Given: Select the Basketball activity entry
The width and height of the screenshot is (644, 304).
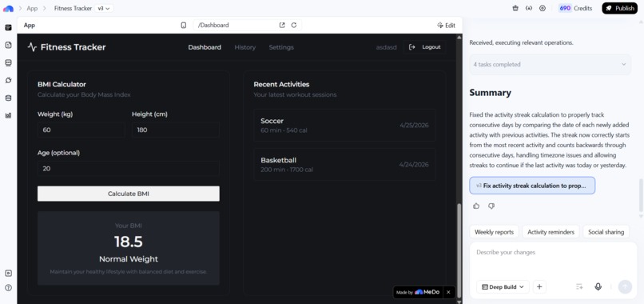Looking at the screenshot, I should (x=344, y=165).
